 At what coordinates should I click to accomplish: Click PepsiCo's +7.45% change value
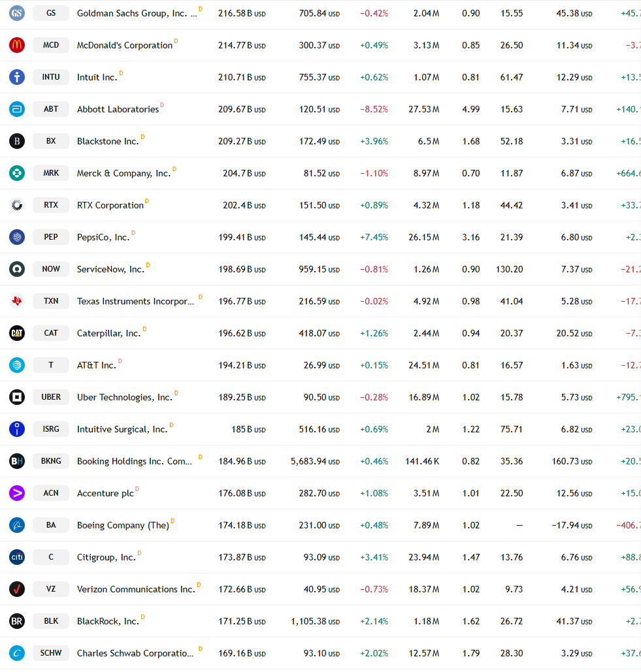click(374, 238)
